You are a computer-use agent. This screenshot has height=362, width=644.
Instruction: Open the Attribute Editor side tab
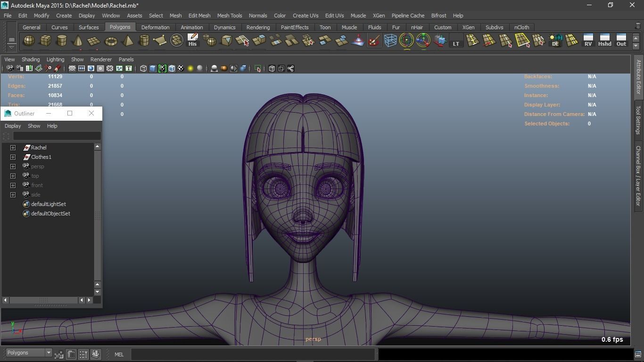click(x=638, y=77)
